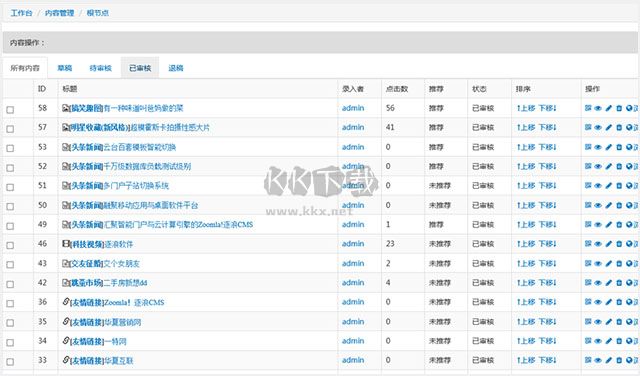Preview article 49 using its eye icon
The image size is (640, 376).
(x=598, y=224)
